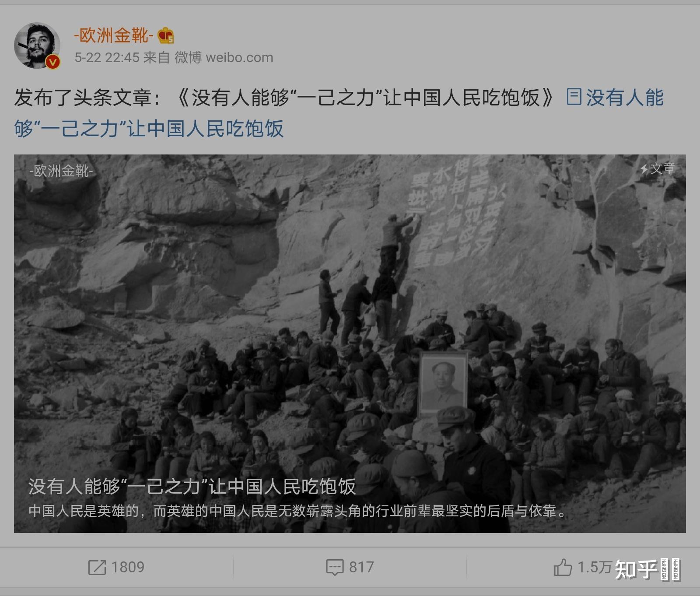
Task: Click the article summary caption text
Action: click(298, 511)
